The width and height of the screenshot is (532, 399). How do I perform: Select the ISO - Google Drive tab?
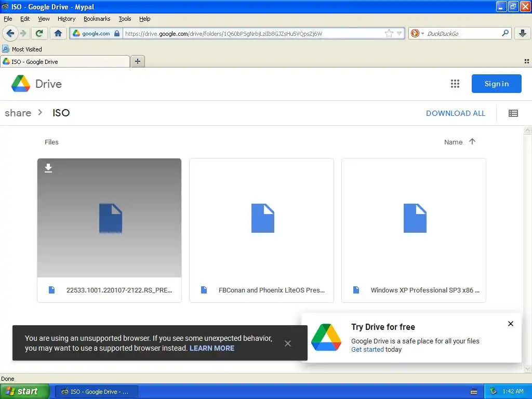(x=65, y=61)
